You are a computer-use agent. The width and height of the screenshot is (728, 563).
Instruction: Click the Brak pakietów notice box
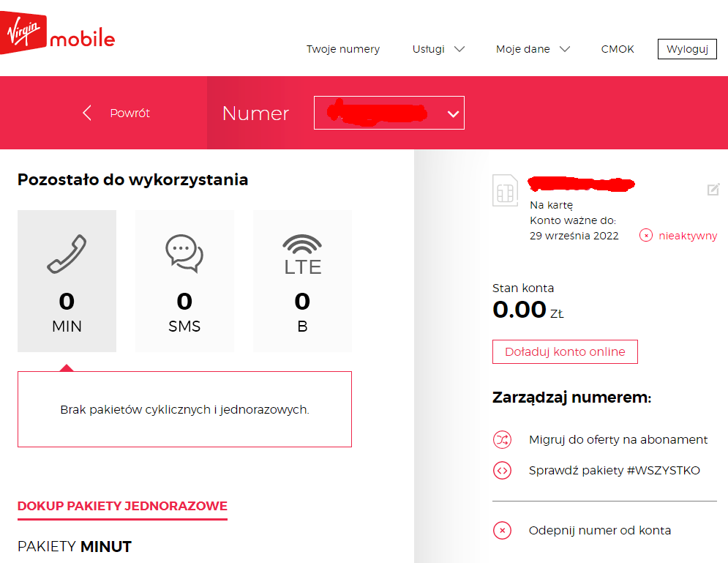click(184, 410)
